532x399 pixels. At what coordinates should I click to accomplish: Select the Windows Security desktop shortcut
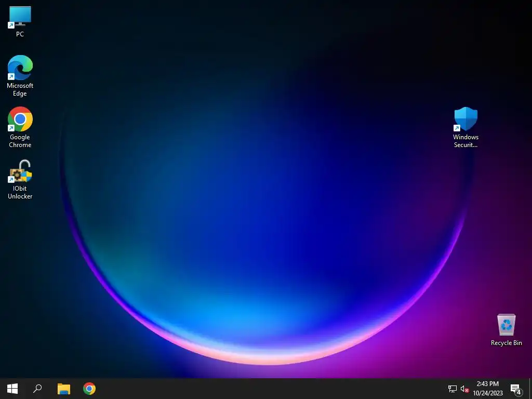tap(465, 127)
